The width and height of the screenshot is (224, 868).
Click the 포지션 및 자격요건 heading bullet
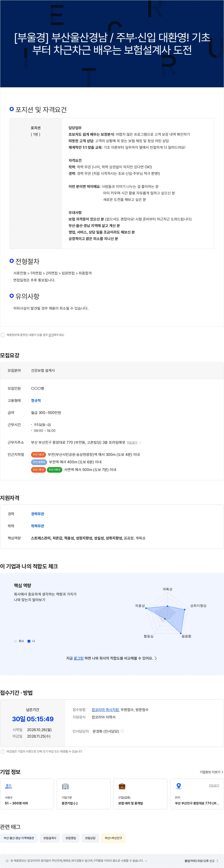click(12, 109)
